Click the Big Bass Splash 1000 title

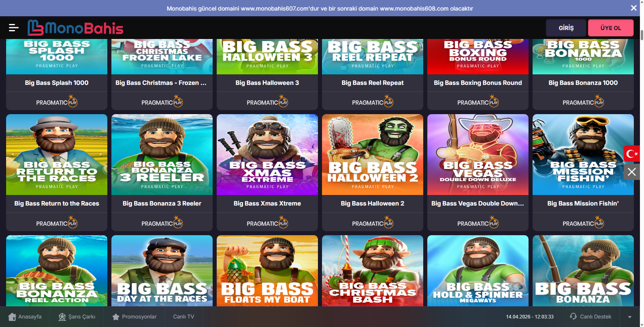(x=57, y=83)
